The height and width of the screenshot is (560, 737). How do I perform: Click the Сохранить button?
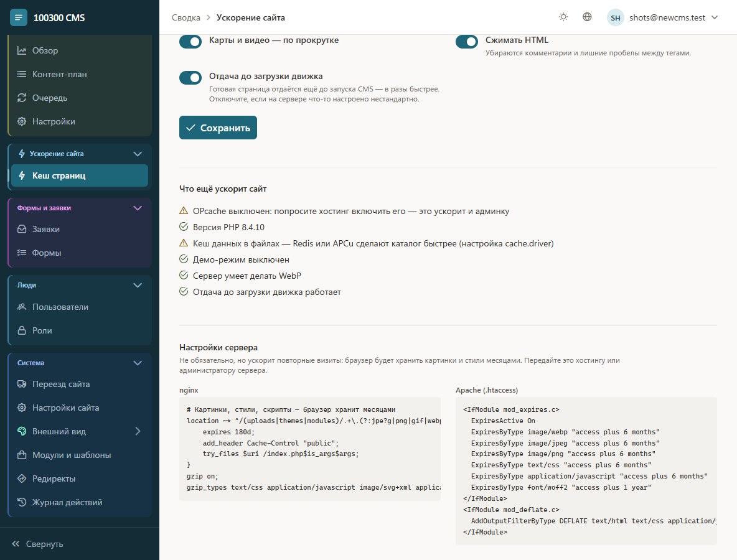point(218,128)
